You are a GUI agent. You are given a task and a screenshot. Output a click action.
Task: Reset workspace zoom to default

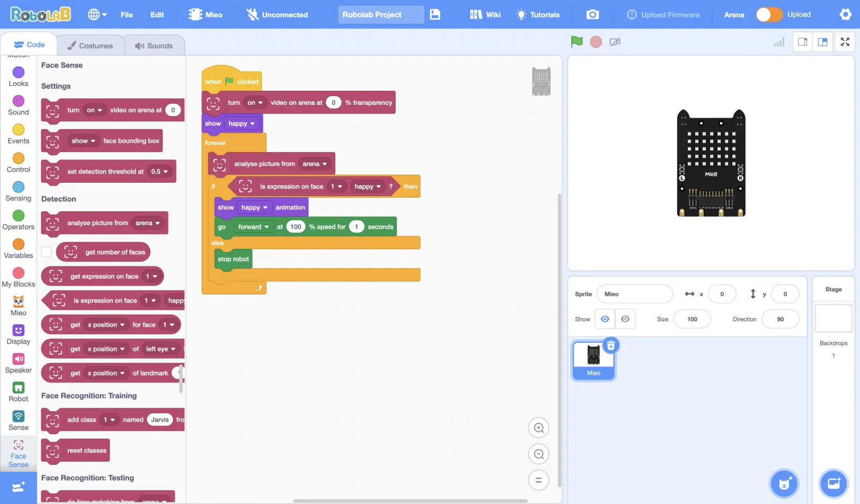[x=539, y=480]
